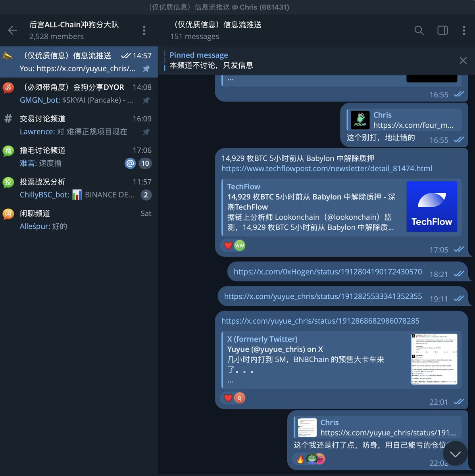Click the TechFlow preview thumbnail image
Viewport: 475px width, 476px height.
point(432,207)
